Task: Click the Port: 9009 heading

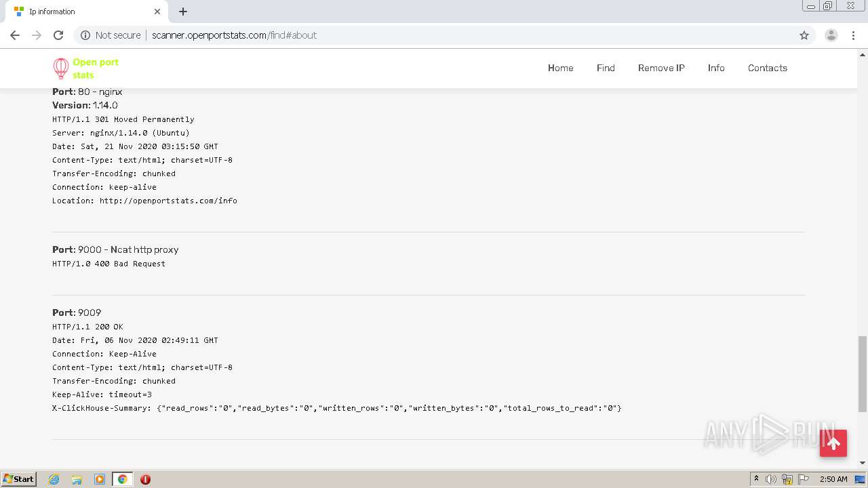Action: [x=77, y=312]
